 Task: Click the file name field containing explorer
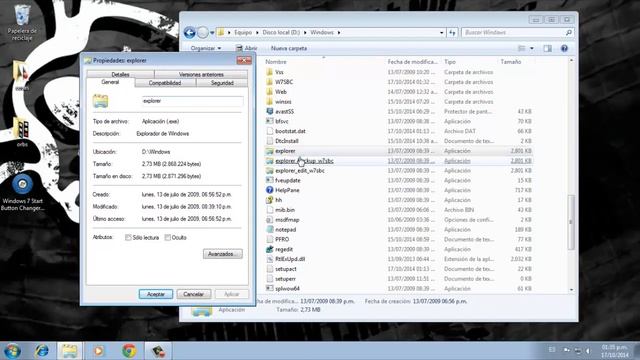click(x=192, y=101)
